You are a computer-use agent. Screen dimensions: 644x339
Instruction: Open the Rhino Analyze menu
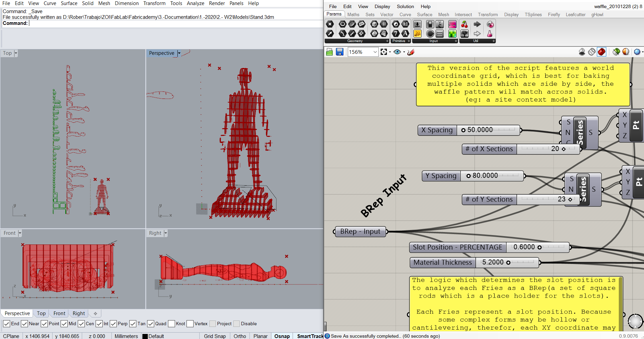[x=196, y=3]
